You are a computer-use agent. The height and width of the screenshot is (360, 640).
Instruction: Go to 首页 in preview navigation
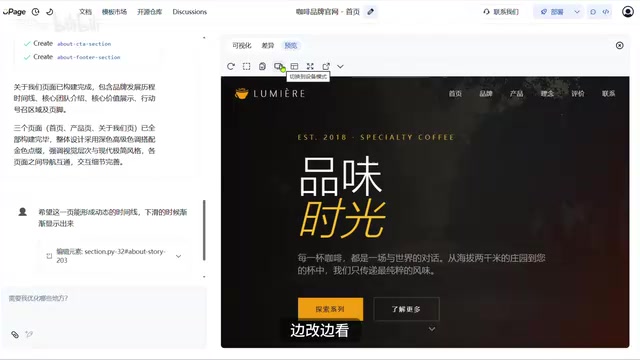coord(455,93)
